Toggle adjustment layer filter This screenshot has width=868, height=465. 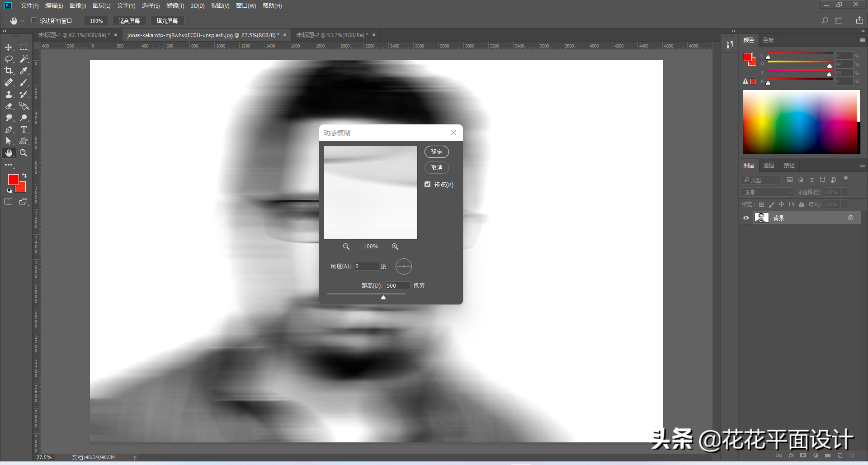(801, 180)
